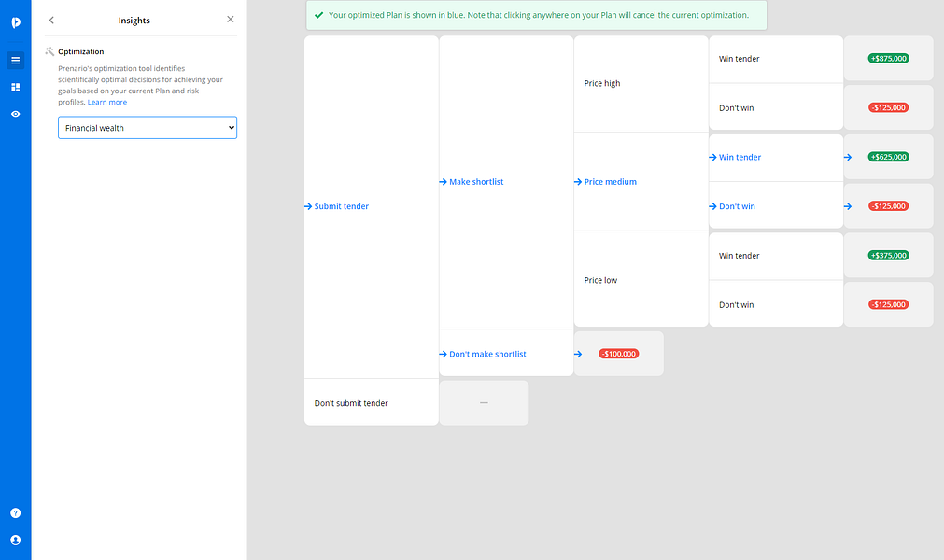Select Don't win under Price high
The height and width of the screenshot is (560, 944).
pyautogui.click(x=776, y=107)
